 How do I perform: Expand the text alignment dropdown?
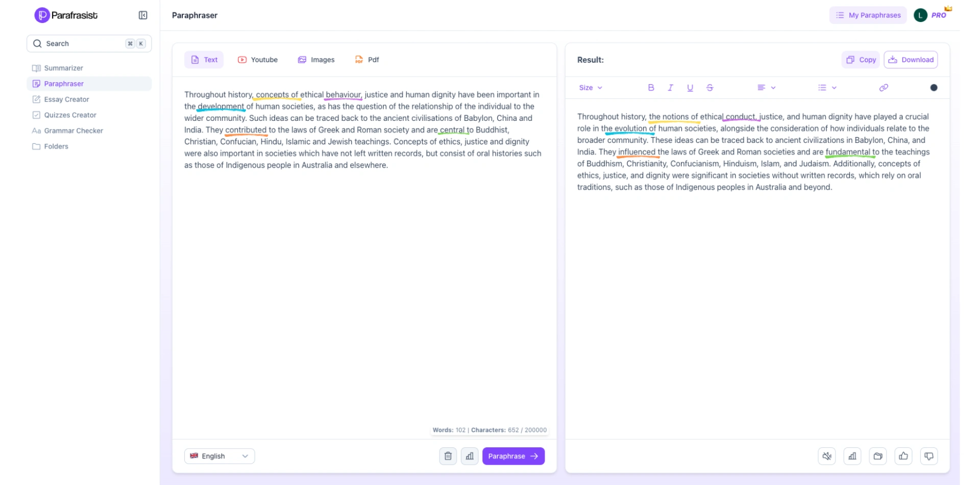tap(766, 88)
